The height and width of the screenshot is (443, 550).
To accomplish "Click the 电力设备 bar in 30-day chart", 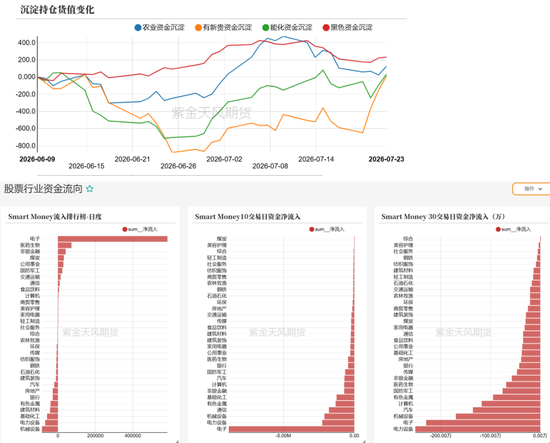I will point(478,429).
